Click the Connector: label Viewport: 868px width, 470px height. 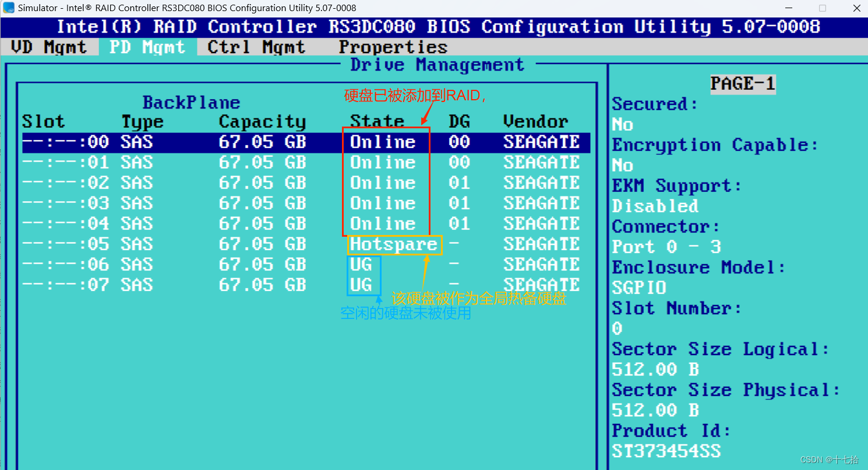[x=666, y=227]
